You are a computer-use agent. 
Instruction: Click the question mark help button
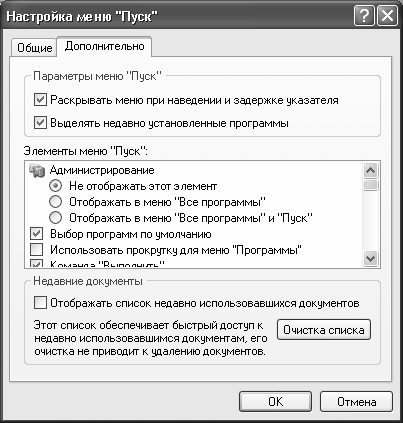pyautogui.click(x=364, y=16)
